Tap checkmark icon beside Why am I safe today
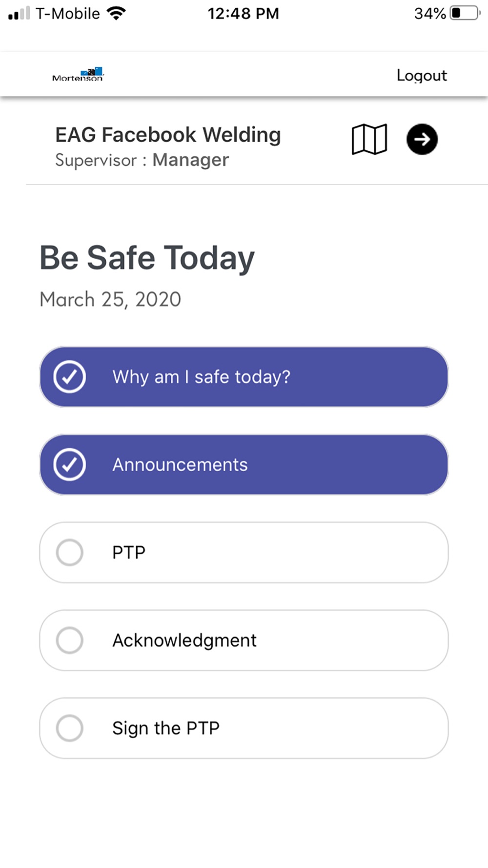Image resolution: width=488 pixels, height=868 pixels. click(70, 377)
